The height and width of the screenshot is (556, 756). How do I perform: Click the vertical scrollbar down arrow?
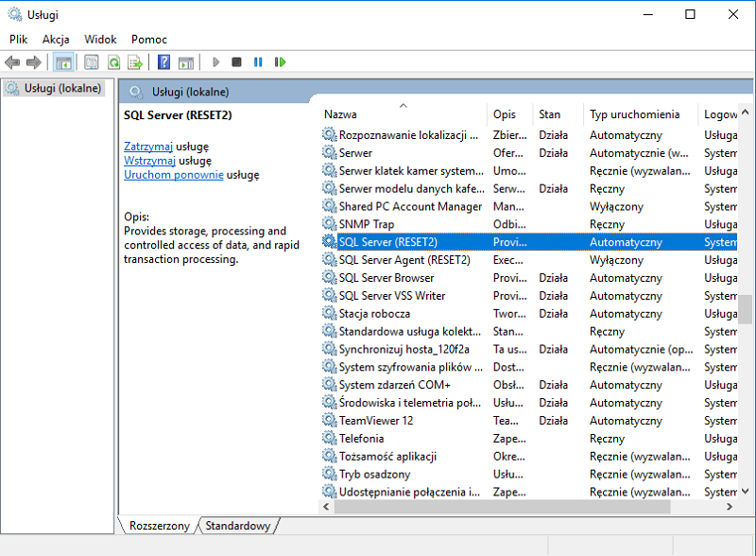coord(745,492)
